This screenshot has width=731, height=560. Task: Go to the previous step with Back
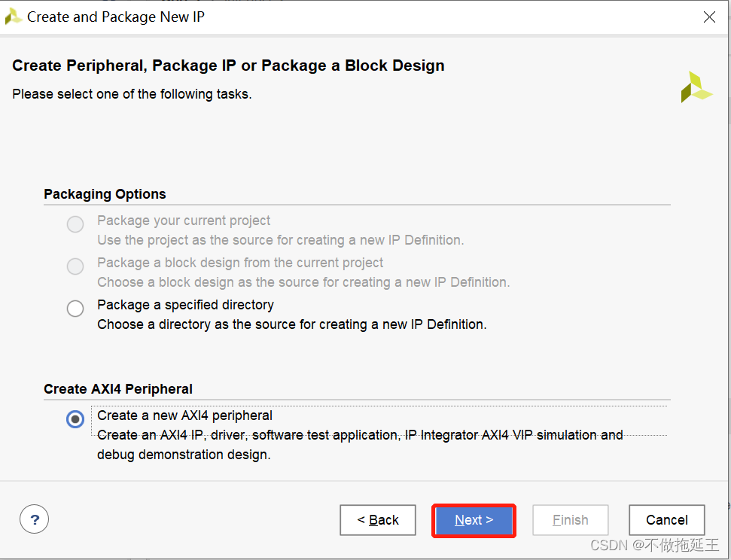[x=378, y=520]
